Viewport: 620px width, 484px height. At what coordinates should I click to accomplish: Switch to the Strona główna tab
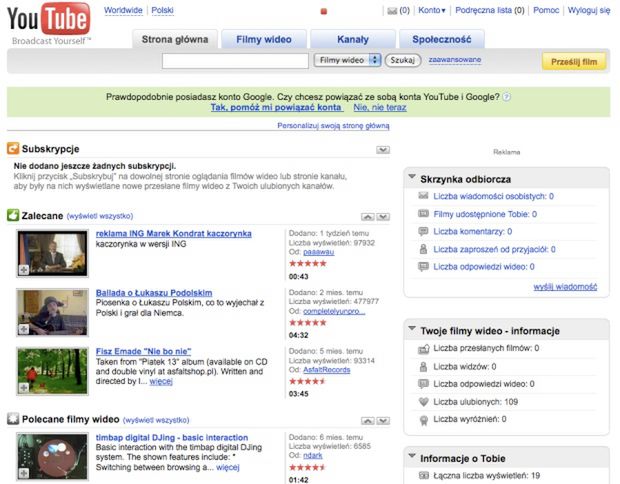[175, 39]
